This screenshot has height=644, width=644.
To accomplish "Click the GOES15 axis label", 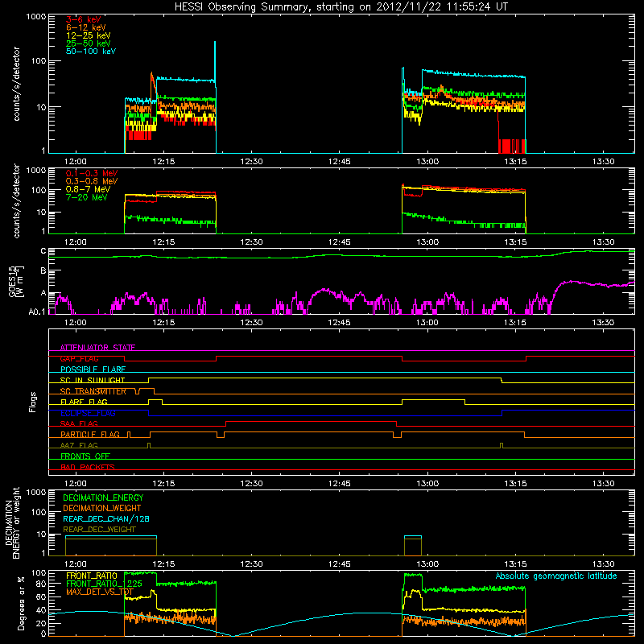I will tap(16, 281).
